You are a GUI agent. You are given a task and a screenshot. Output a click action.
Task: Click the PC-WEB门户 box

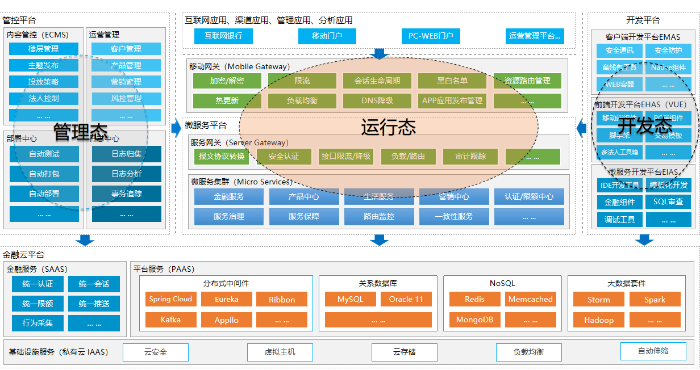(x=431, y=36)
